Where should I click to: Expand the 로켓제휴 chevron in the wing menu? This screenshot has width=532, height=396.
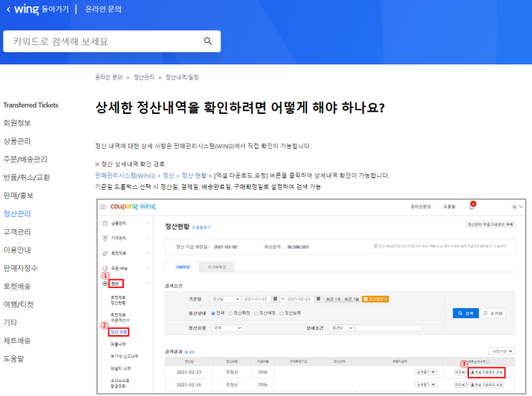click(147, 253)
